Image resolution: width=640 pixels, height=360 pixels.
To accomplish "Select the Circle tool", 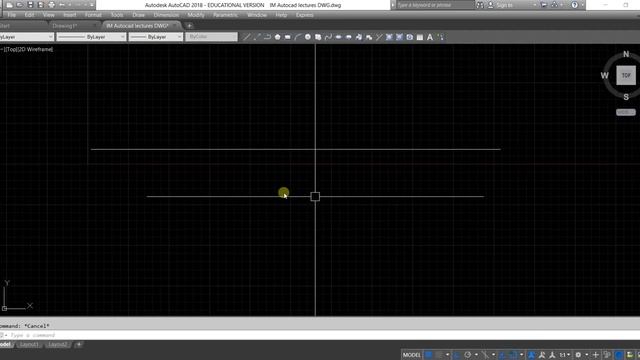I will [x=308, y=37].
